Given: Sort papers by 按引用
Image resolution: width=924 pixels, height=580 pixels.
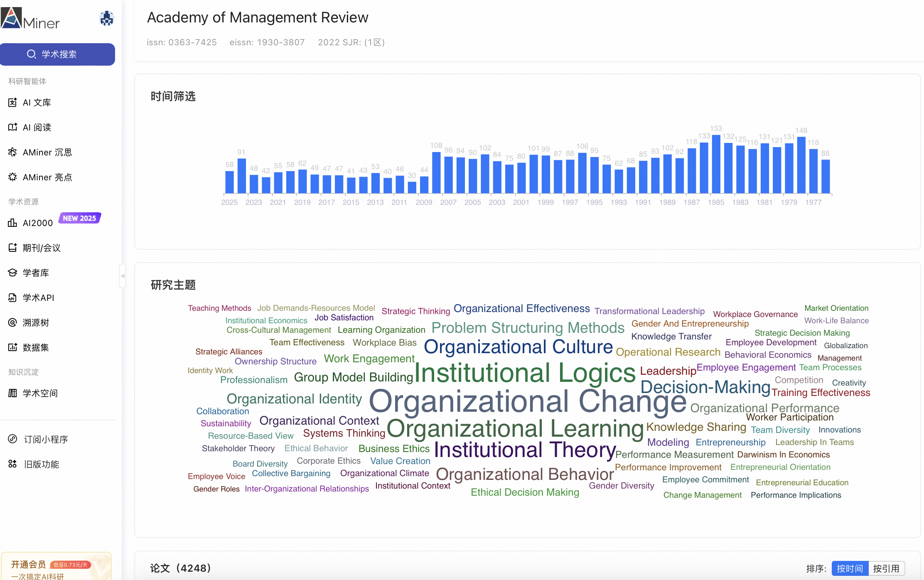Looking at the screenshot, I should click(886, 568).
